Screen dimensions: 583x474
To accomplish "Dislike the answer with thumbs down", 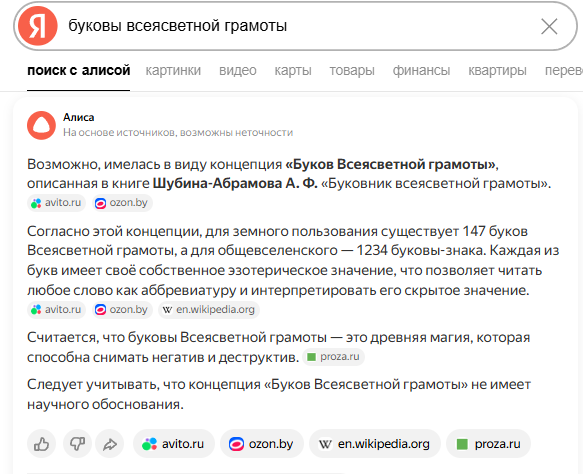I will click(x=77, y=444).
